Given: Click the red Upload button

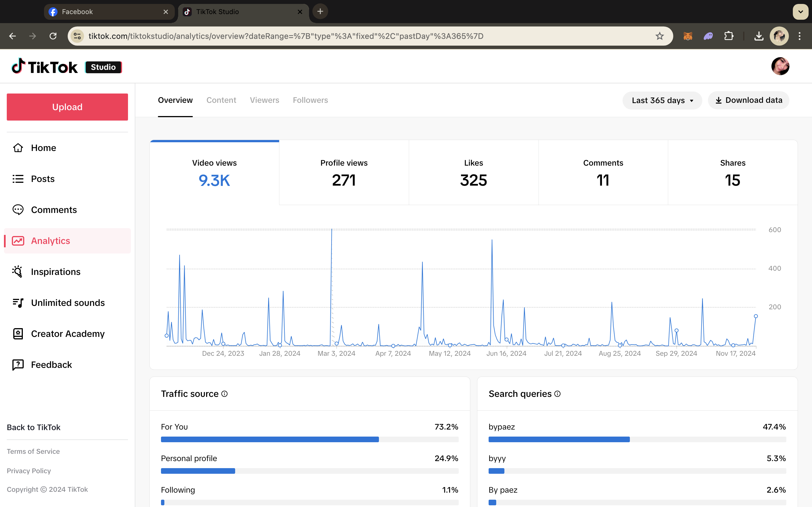Looking at the screenshot, I should click(67, 107).
